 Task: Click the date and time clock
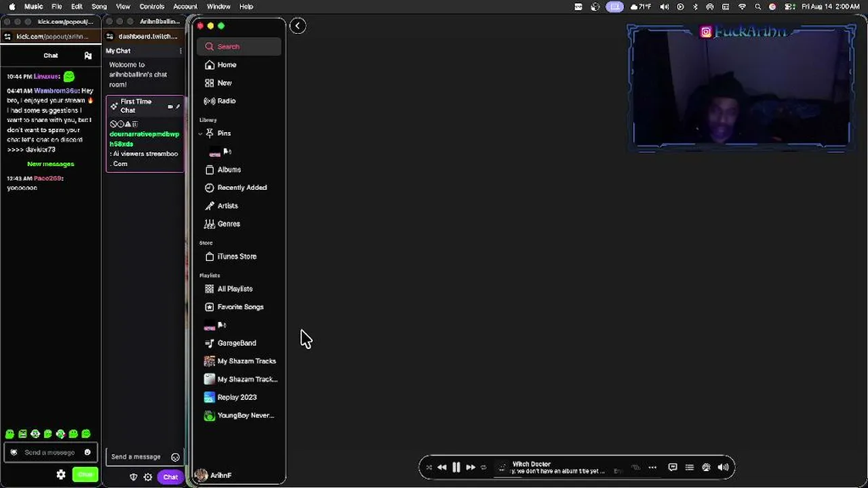coord(830,7)
